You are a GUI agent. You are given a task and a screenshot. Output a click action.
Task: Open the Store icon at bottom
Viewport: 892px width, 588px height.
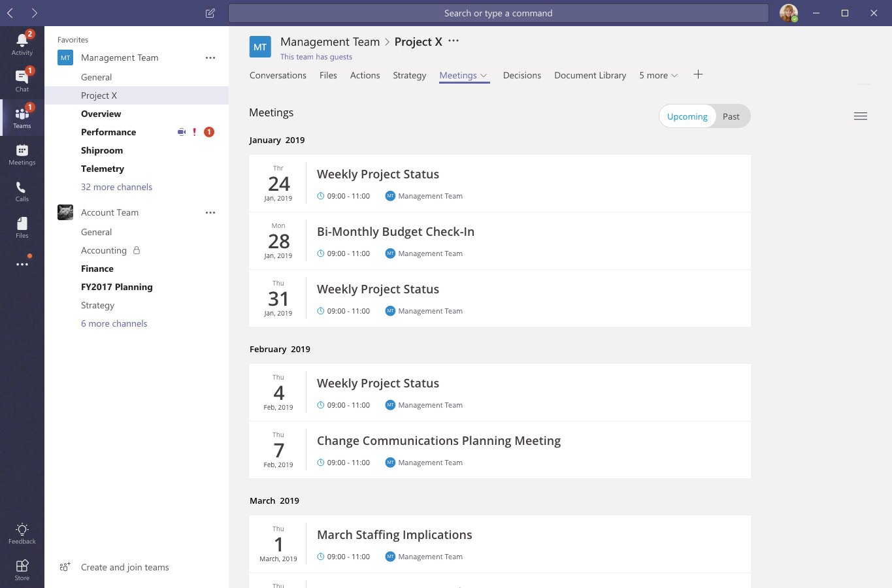click(x=22, y=566)
